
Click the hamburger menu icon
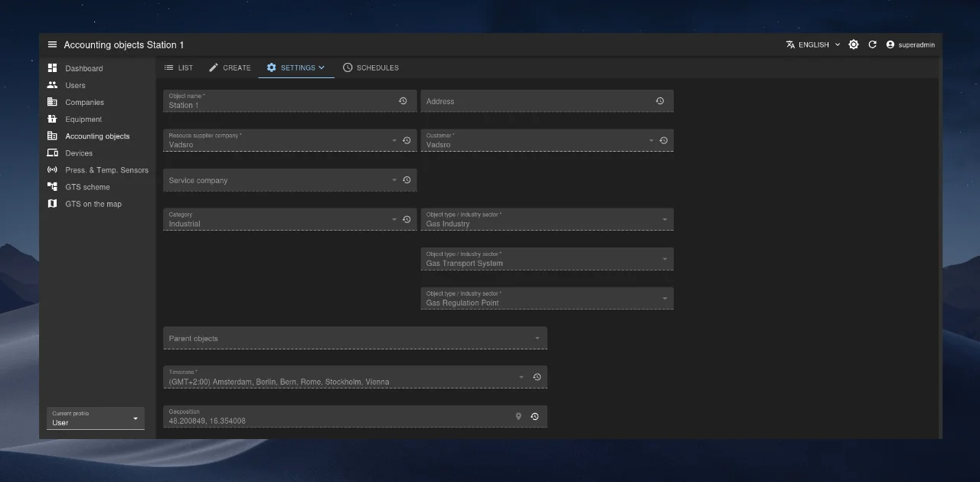click(x=52, y=45)
